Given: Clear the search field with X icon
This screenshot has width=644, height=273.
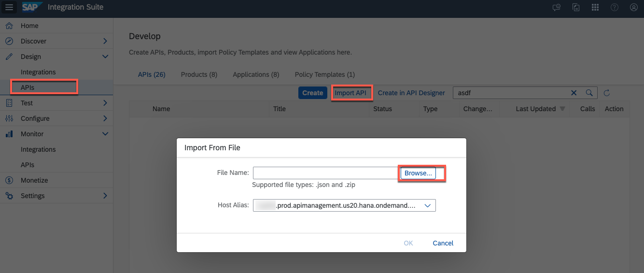Looking at the screenshot, I should [x=574, y=93].
